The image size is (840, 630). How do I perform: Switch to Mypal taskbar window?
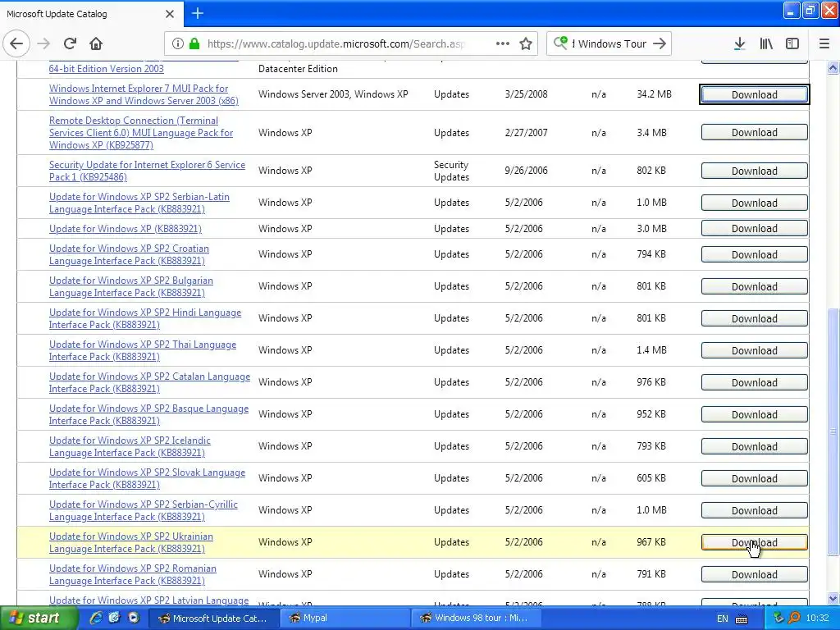[x=345, y=619]
